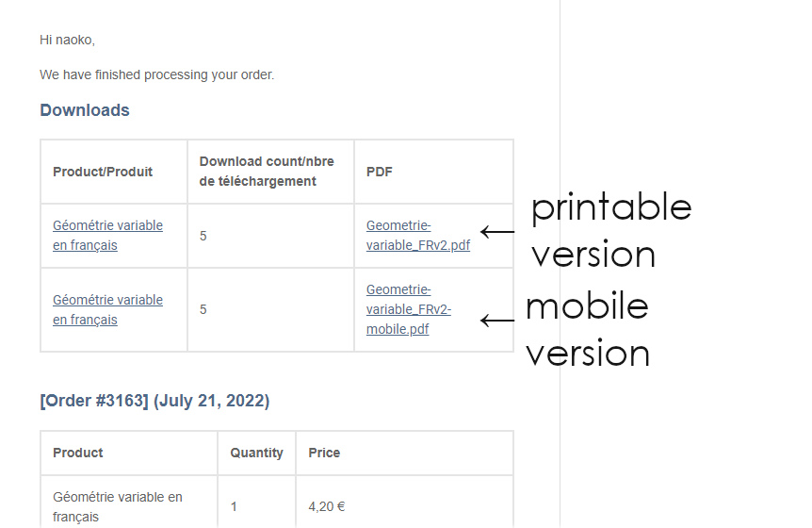Click the 4,20 € price cell
Image resolution: width=812 pixels, height=528 pixels.
click(327, 506)
